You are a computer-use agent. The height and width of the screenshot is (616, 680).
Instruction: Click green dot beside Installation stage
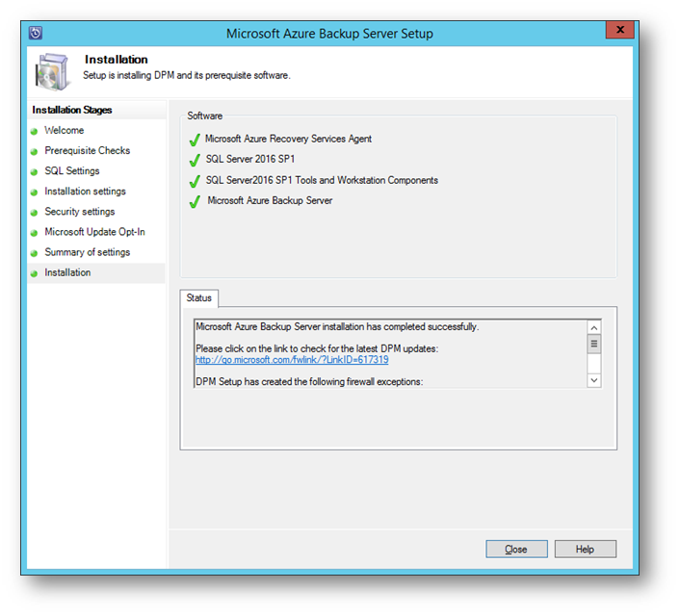35,274
